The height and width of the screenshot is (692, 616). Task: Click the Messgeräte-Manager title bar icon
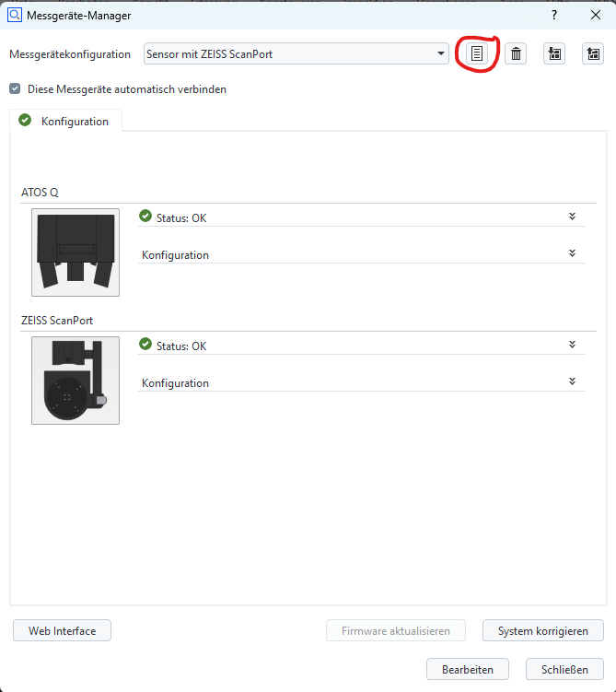pyautogui.click(x=15, y=15)
